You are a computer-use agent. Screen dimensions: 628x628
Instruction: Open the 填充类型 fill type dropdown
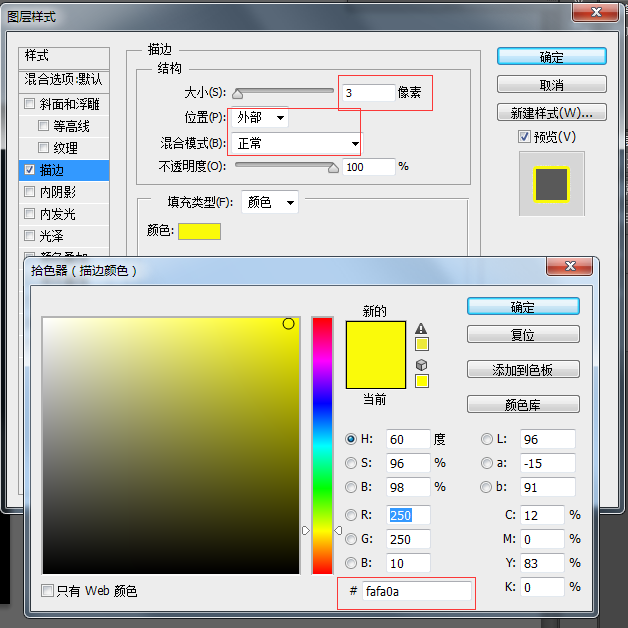pos(270,202)
